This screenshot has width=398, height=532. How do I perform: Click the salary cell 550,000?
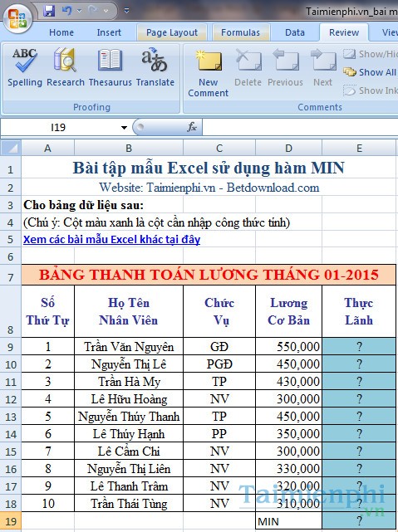[288, 347]
